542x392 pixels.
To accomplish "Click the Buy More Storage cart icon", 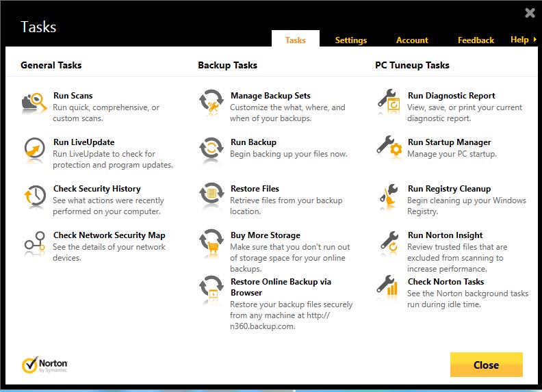I will pyautogui.click(x=211, y=241).
